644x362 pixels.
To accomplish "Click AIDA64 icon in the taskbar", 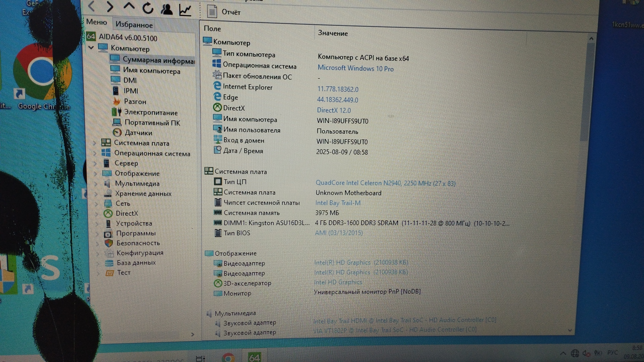I will point(255,357).
